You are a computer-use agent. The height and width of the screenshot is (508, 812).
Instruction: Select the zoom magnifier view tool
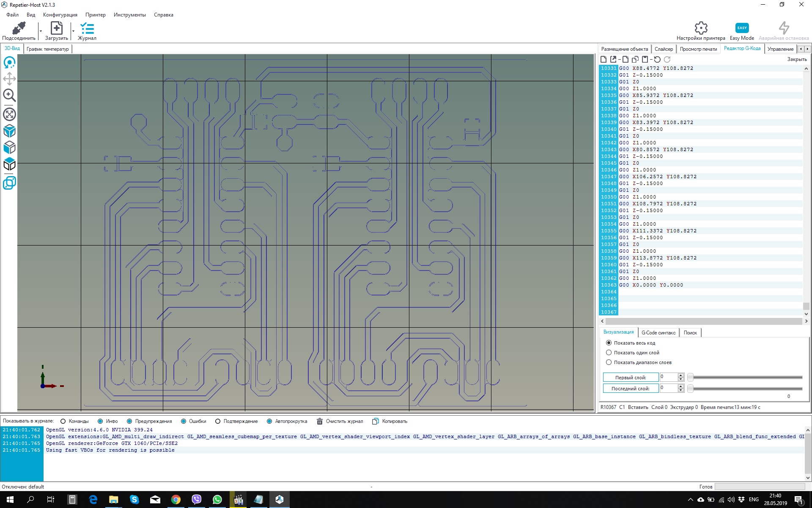[9, 95]
